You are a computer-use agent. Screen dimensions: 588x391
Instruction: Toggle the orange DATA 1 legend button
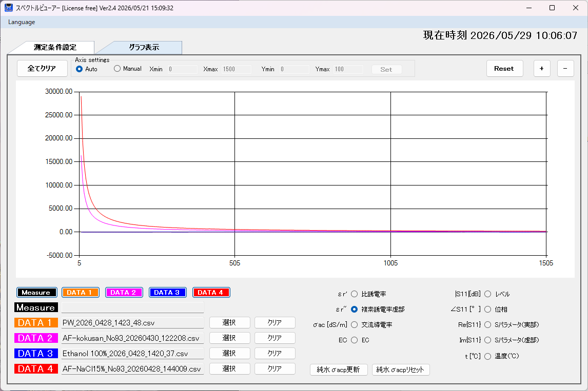80,293
